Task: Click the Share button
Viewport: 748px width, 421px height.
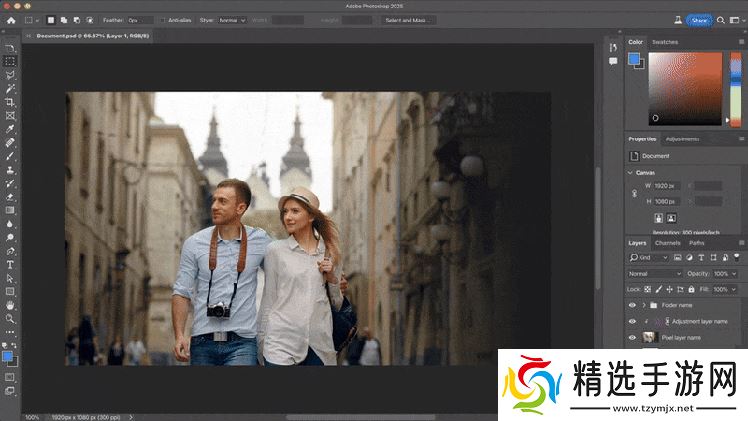Action: (698, 19)
